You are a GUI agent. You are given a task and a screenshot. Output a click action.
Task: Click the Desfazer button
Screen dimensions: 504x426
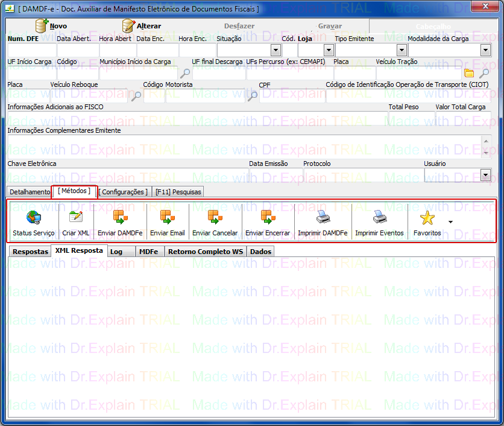click(x=239, y=26)
